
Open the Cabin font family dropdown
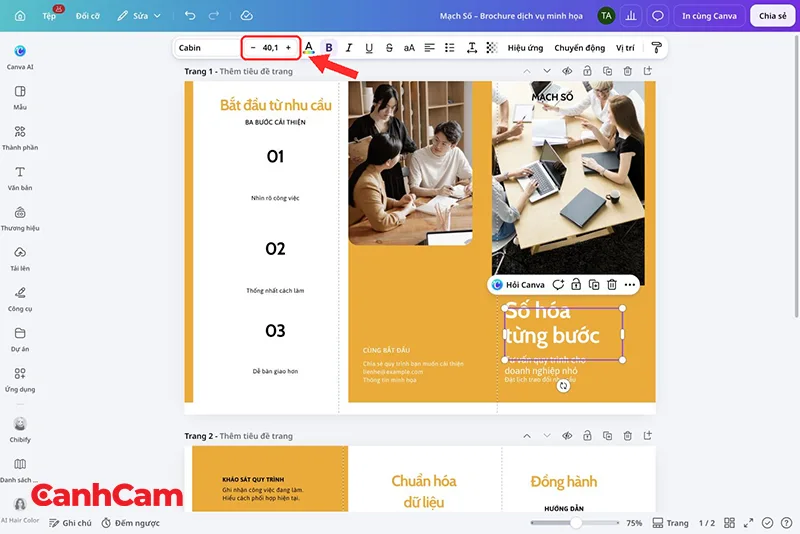coord(208,48)
